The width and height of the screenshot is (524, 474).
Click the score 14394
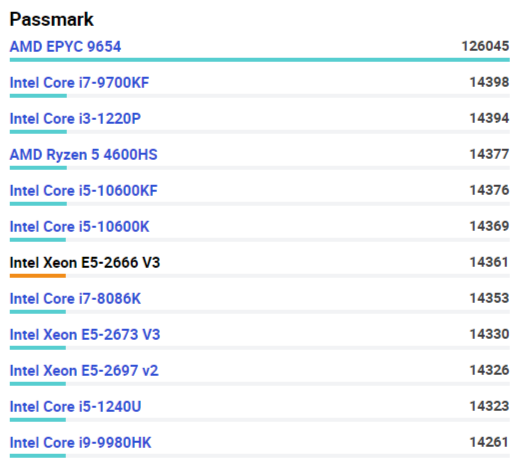click(x=489, y=118)
